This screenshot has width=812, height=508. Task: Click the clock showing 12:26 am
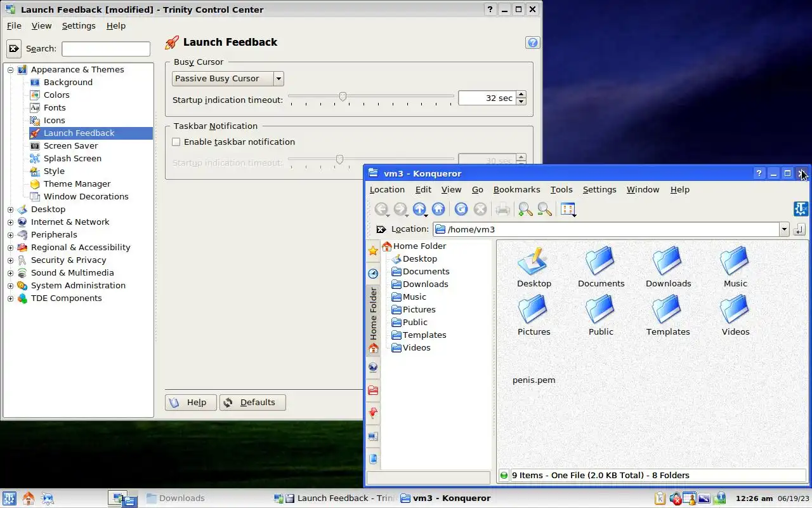[754, 498]
